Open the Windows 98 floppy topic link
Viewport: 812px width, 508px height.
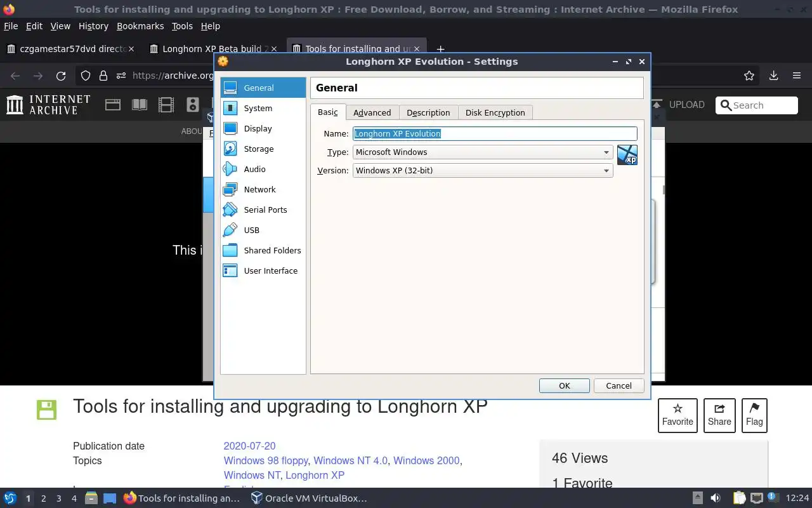[x=266, y=460]
